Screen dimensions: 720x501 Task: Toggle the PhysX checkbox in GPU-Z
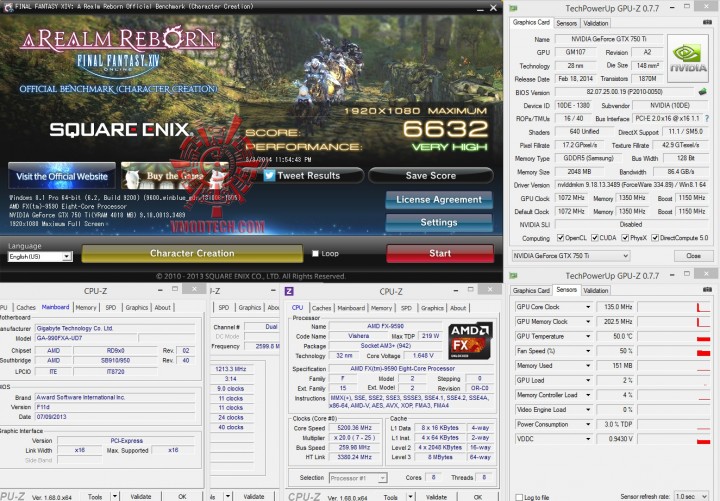(x=625, y=237)
